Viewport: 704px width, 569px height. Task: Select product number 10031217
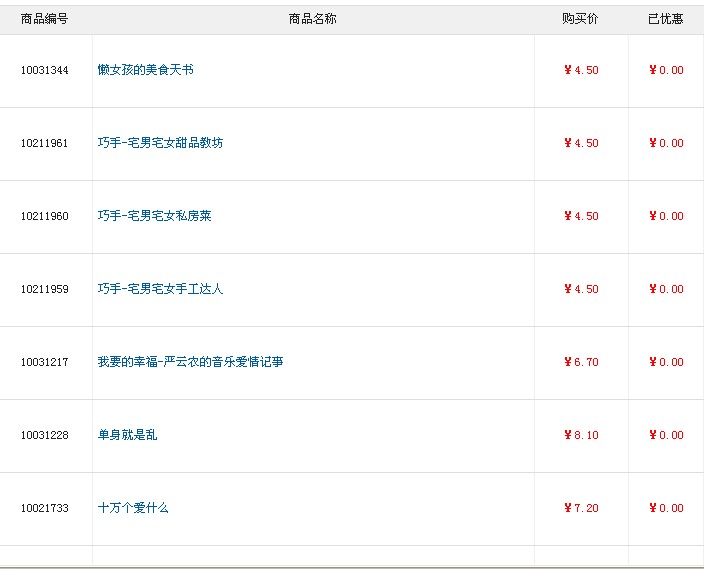[44, 362]
